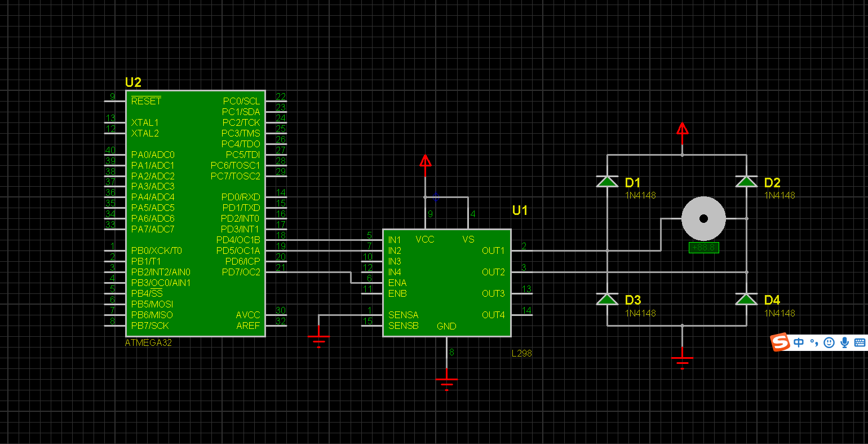Click the PA0/ADC0 pin label
868x444 pixels.
click(153, 155)
